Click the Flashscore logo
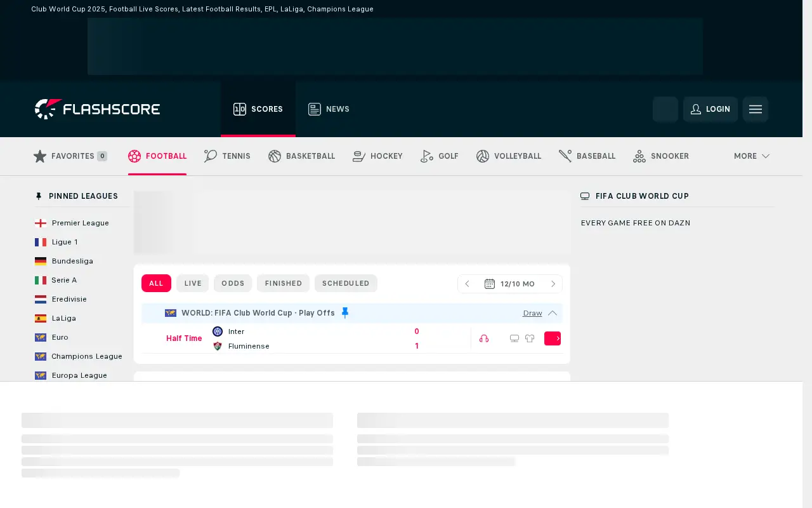This screenshot has height=508, width=812. [97, 109]
